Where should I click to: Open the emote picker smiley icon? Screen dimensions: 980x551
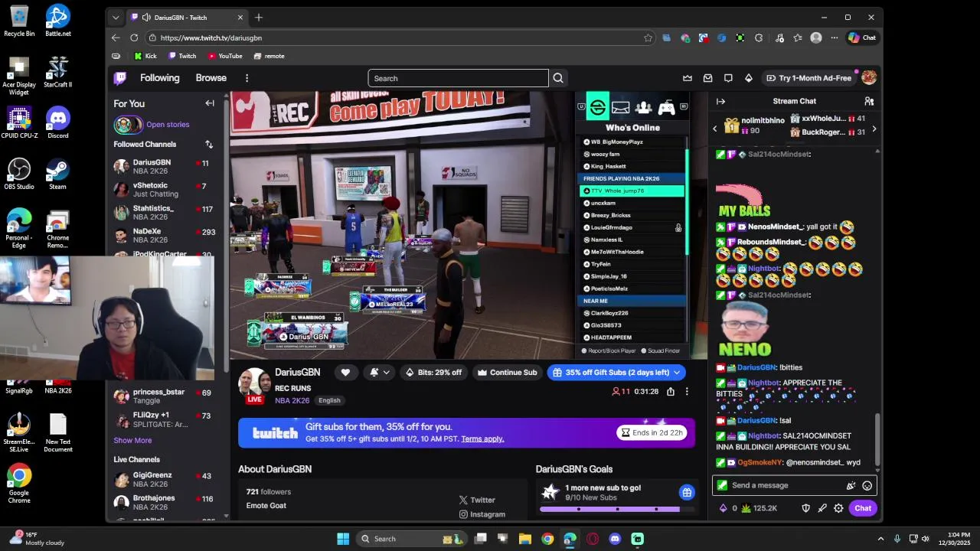tap(867, 485)
